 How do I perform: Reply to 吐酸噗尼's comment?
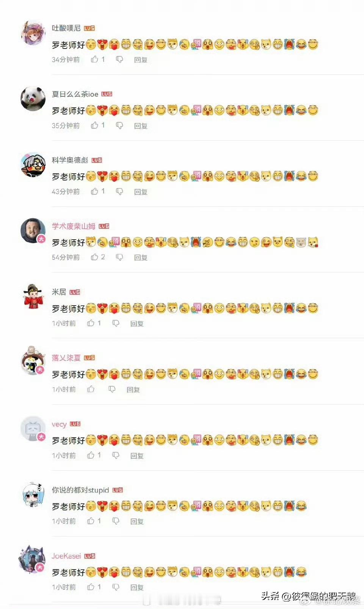[x=141, y=60]
